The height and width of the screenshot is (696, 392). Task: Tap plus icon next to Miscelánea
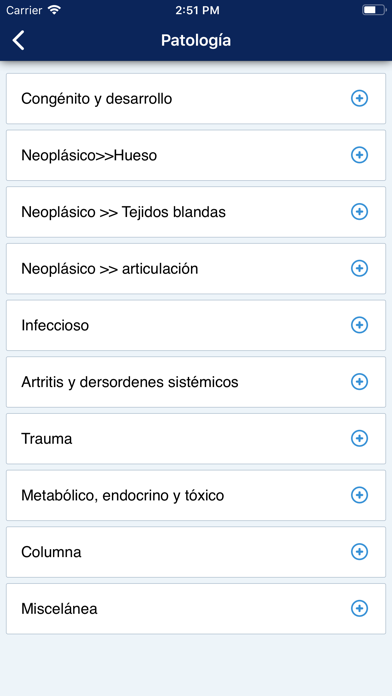click(x=359, y=609)
